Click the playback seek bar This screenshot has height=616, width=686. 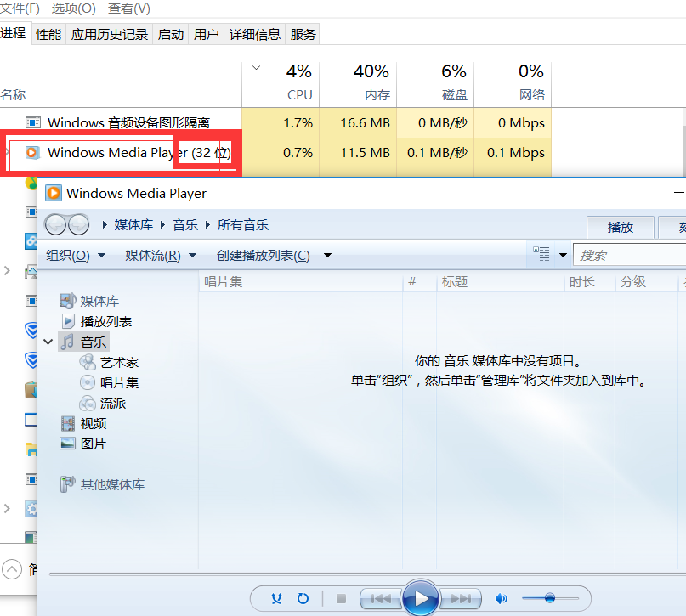[367, 574]
